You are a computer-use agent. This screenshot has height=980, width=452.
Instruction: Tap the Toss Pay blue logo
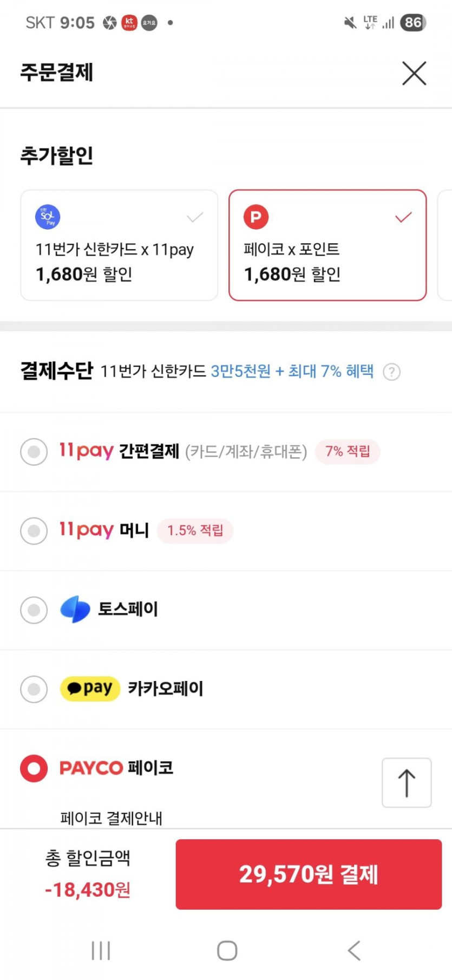(75, 609)
